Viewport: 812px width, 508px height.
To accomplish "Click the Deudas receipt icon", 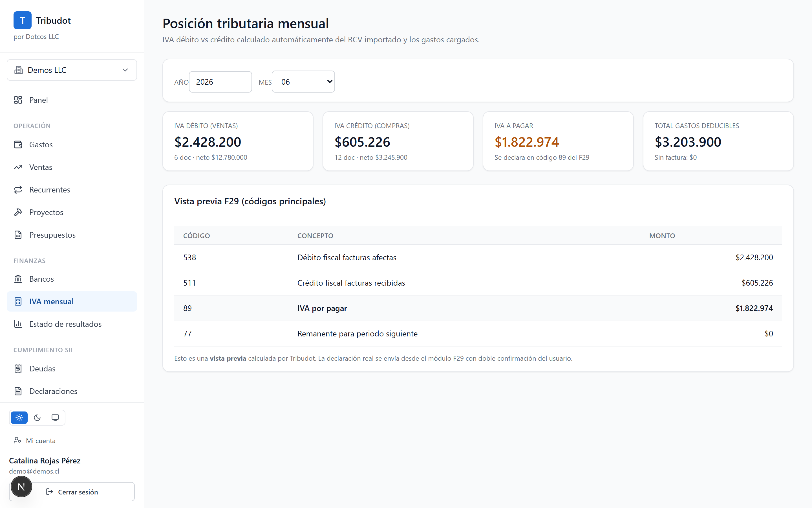I will coord(18,369).
